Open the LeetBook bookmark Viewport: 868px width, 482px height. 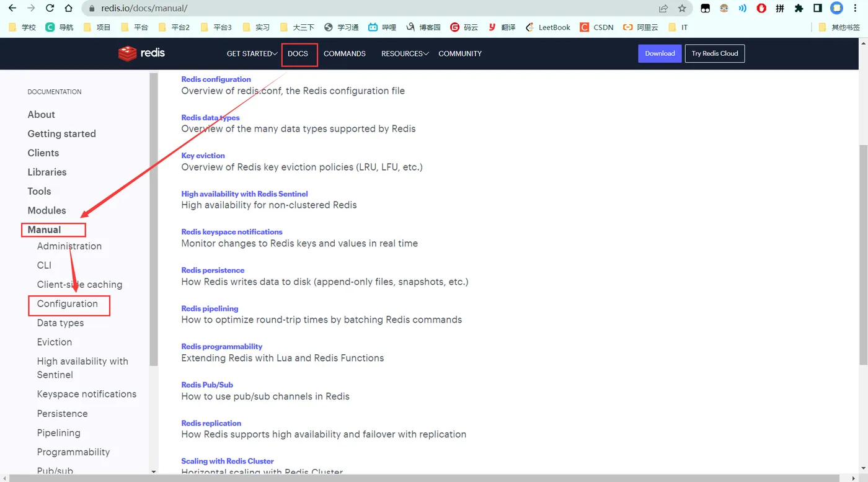(547, 27)
